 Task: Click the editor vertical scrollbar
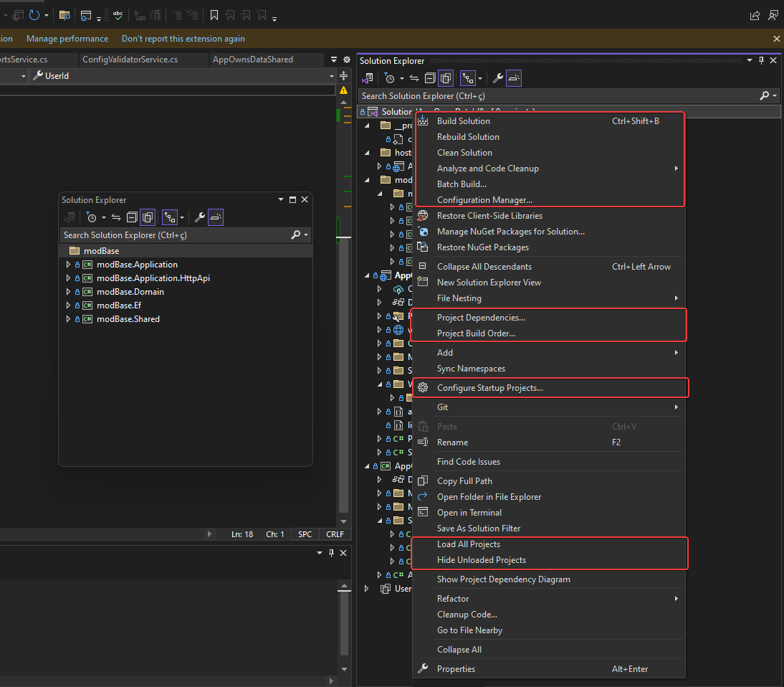click(x=343, y=359)
